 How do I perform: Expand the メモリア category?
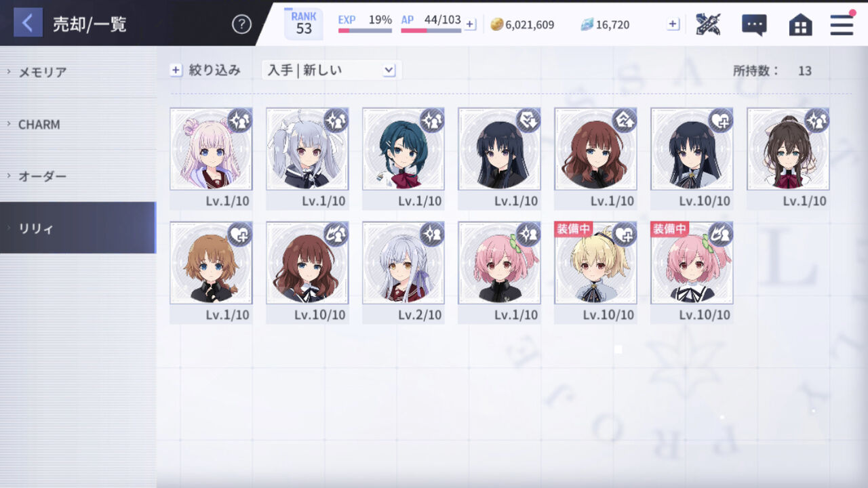[78, 72]
